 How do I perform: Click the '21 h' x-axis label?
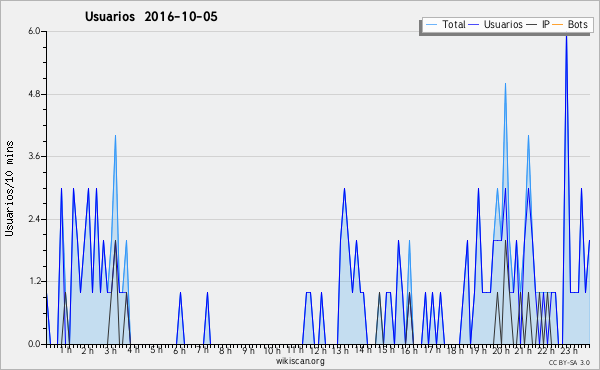click(523, 350)
